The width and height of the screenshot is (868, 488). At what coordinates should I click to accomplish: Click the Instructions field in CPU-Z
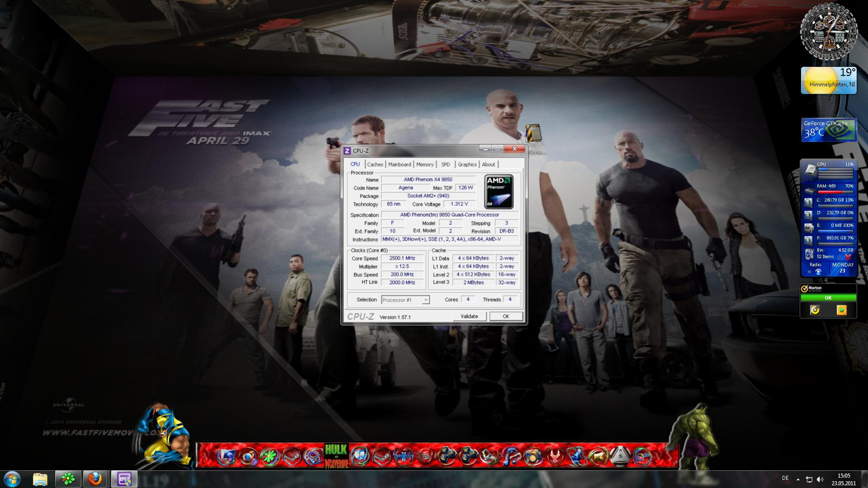450,239
